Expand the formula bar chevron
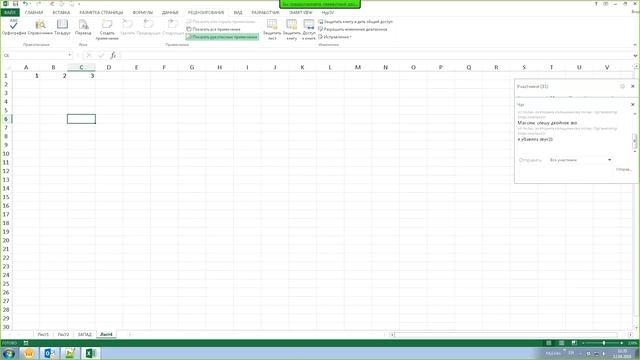640x360 pixels. coord(635,56)
